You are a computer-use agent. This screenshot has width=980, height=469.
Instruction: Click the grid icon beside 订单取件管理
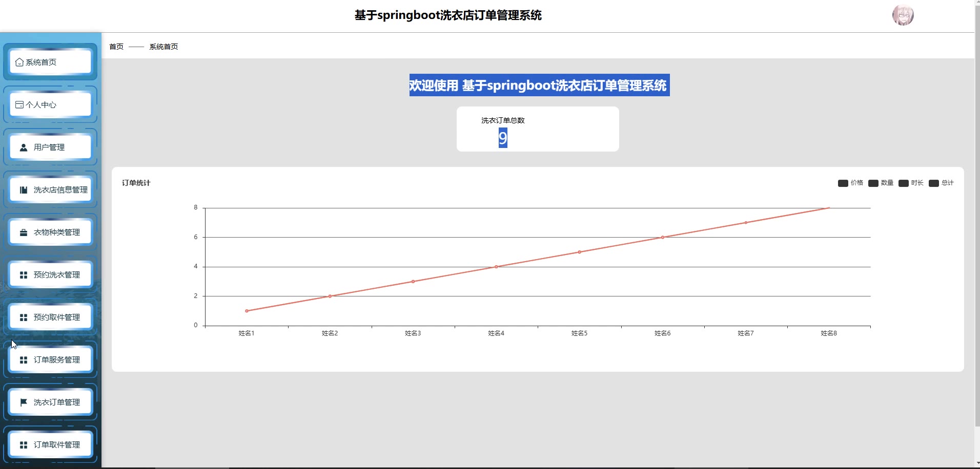[x=24, y=445]
